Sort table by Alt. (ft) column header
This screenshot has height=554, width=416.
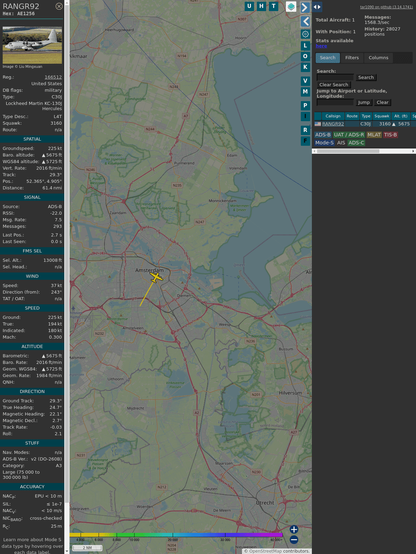[x=400, y=116]
